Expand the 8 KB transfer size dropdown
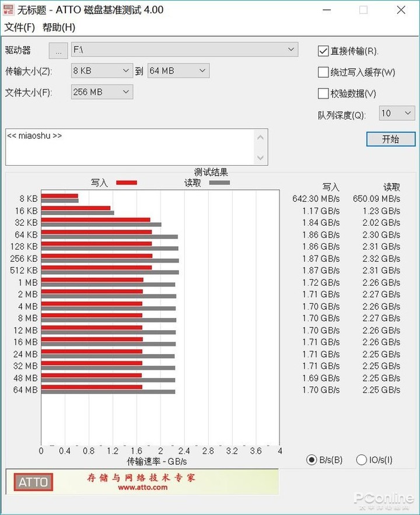Image resolution: width=420 pixels, height=515 pixels. pyautogui.click(x=102, y=71)
